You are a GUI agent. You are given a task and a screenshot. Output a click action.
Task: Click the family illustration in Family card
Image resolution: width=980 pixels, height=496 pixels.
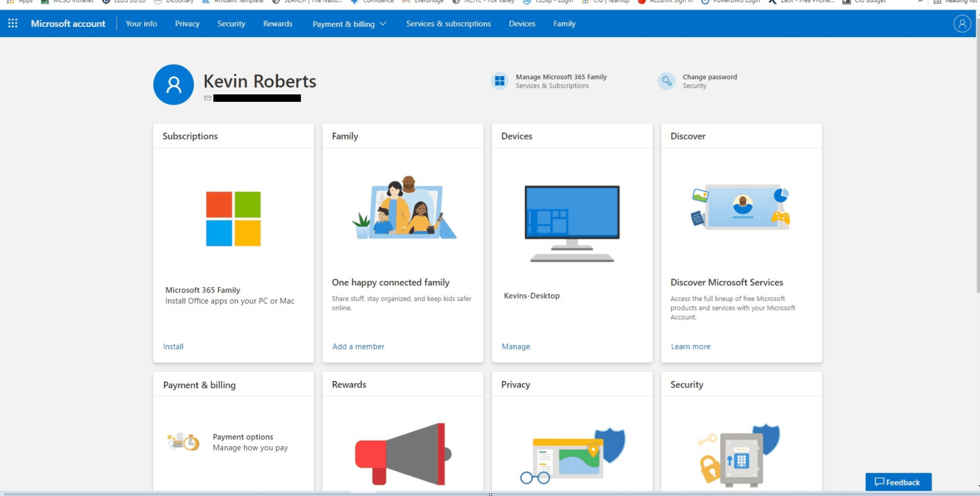tap(404, 207)
